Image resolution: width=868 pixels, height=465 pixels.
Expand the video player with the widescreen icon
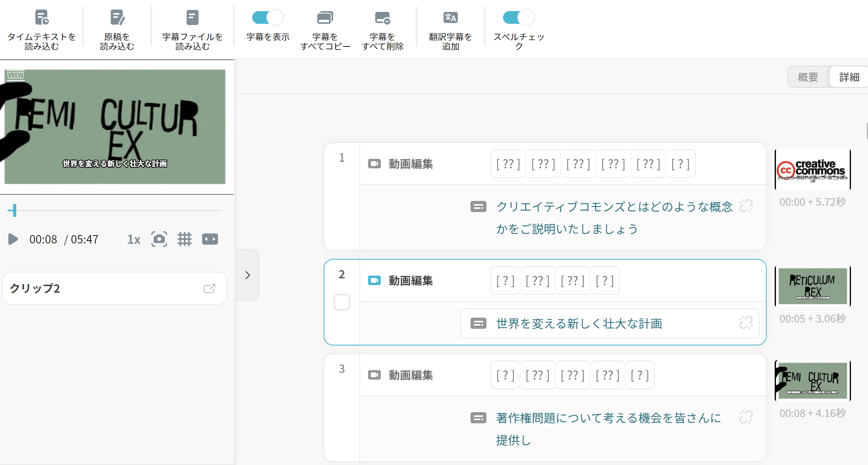coord(210,239)
